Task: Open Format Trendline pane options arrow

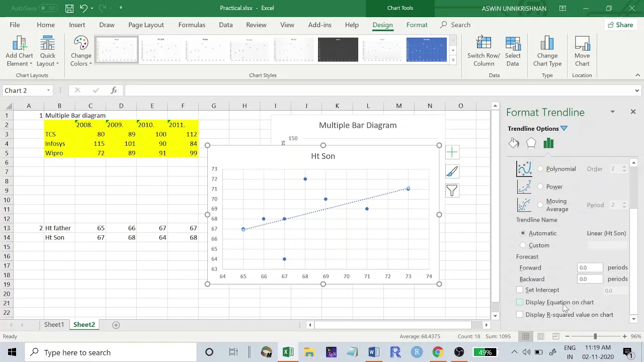Action: point(612,112)
